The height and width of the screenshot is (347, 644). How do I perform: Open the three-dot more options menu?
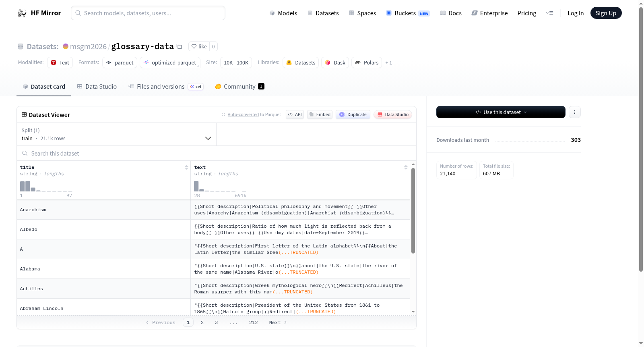(x=575, y=112)
